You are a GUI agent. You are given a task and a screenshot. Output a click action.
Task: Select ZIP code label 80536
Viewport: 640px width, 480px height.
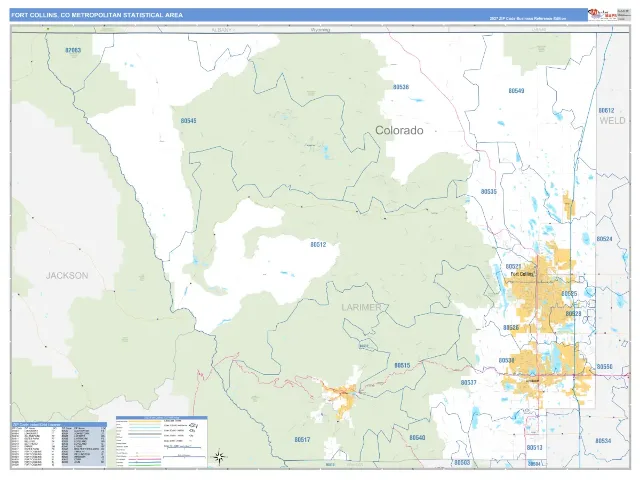[401, 87]
